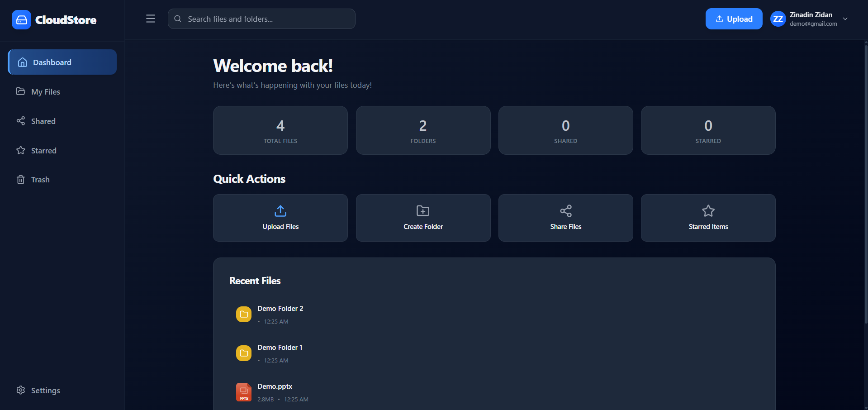Click the Create Folder plus icon
The width and height of the screenshot is (868, 410).
[423, 211]
